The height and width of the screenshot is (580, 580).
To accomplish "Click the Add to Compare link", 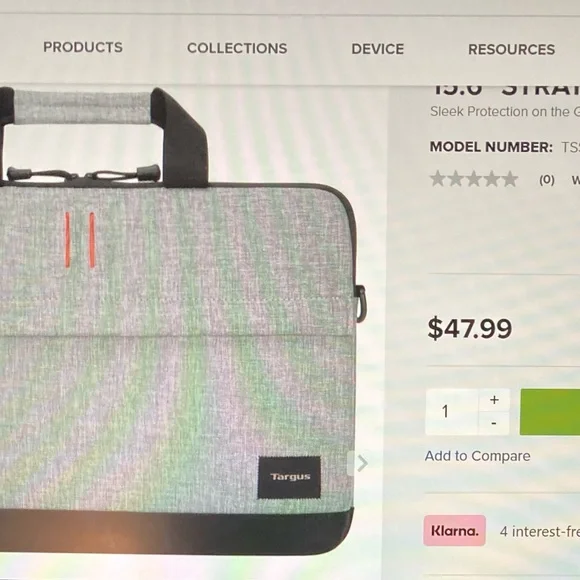I will (x=478, y=456).
